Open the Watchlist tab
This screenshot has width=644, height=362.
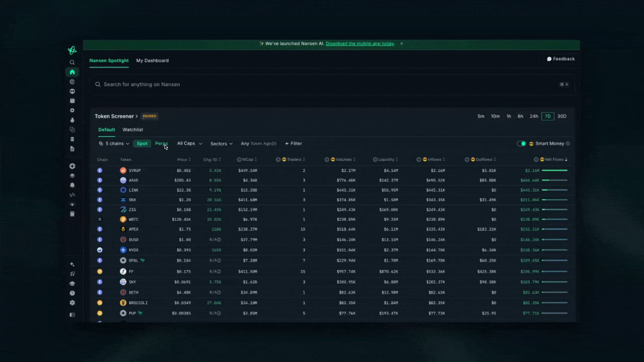[133, 130]
